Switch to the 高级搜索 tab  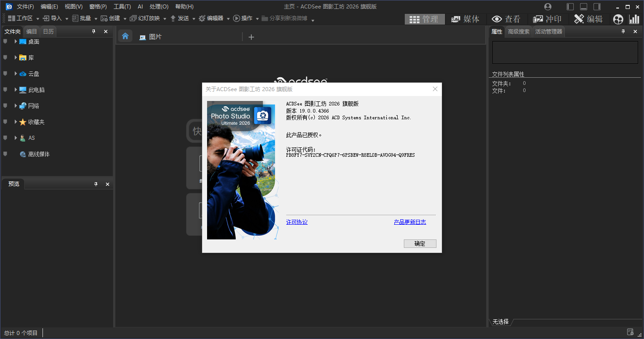[518, 32]
